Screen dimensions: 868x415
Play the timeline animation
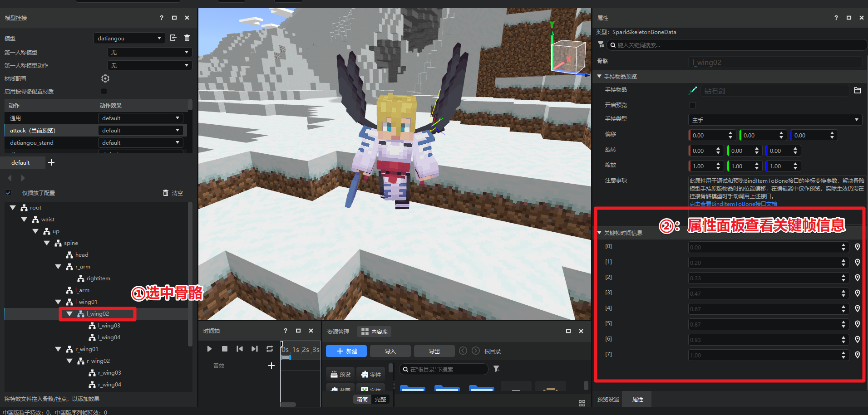(209, 349)
